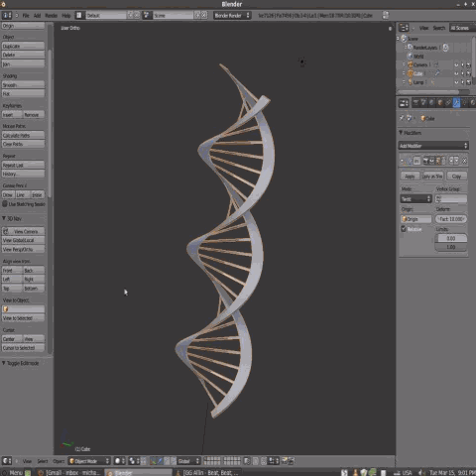The width and height of the screenshot is (476, 476).
Task: Click the viewport shading sphere icon
Action: click(x=117, y=461)
